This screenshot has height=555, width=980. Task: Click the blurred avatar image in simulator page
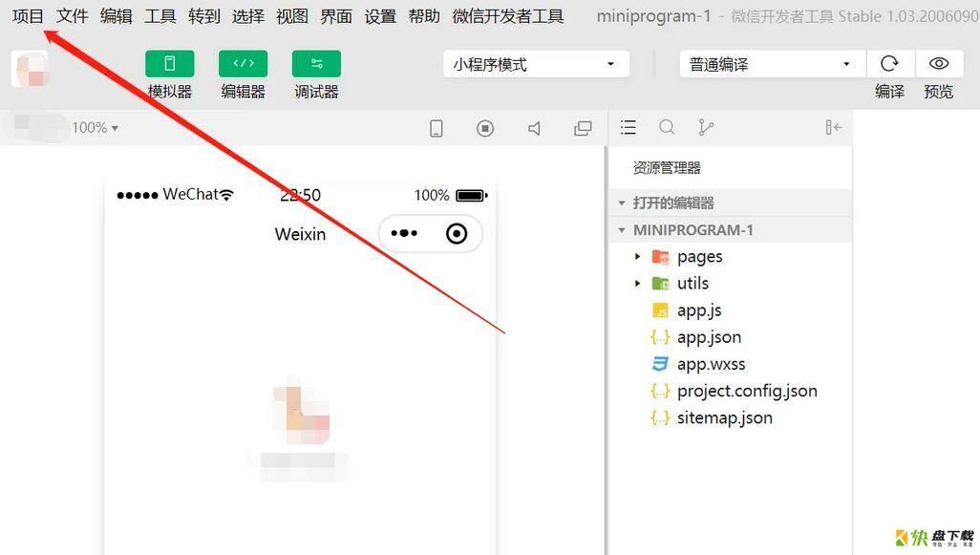point(301,412)
